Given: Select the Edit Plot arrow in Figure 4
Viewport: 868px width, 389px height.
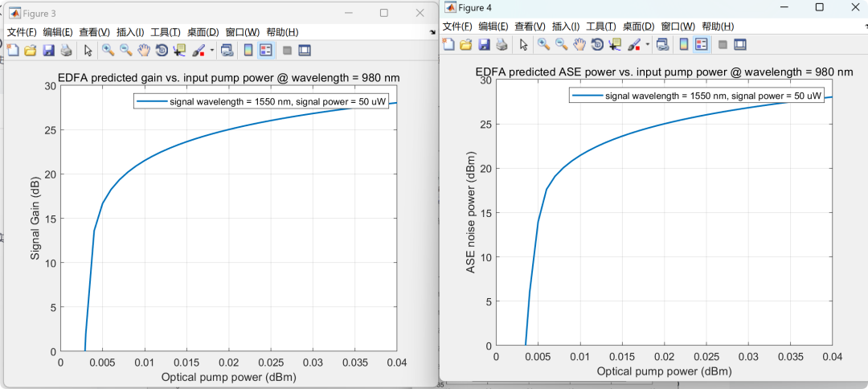Looking at the screenshot, I should coord(523,44).
